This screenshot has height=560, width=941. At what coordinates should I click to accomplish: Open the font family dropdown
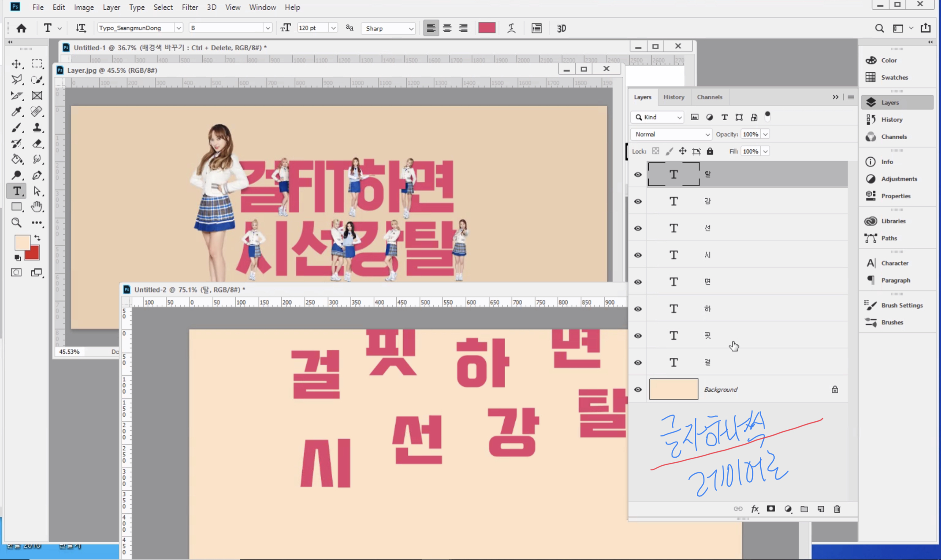pyautogui.click(x=179, y=28)
